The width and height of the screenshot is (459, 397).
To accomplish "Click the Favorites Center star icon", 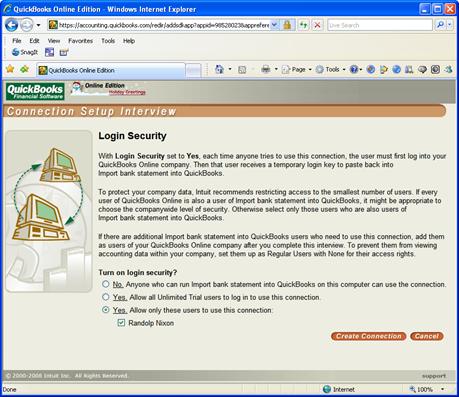I will pyautogui.click(x=10, y=69).
